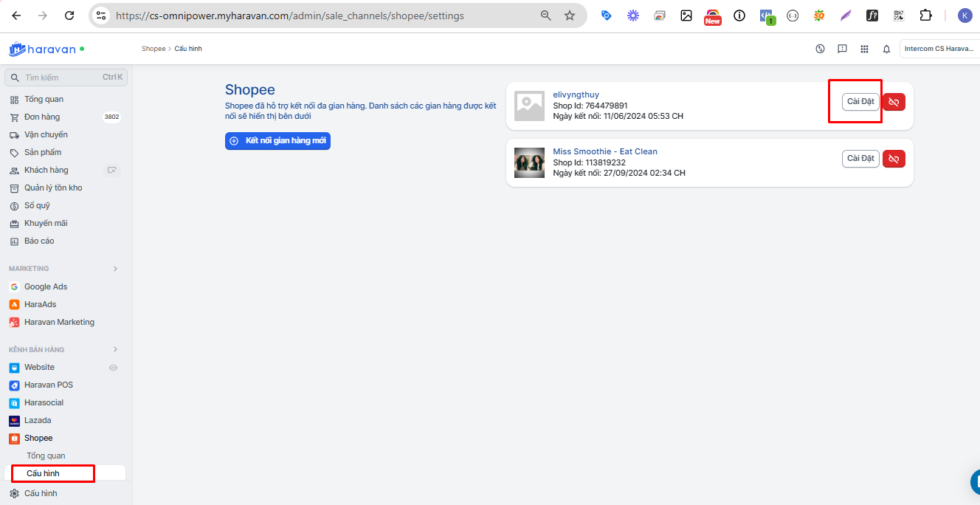This screenshot has height=505, width=980.
Task: Expand the KÊNH BÁN HÀNG section chevron
Action: [115, 349]
